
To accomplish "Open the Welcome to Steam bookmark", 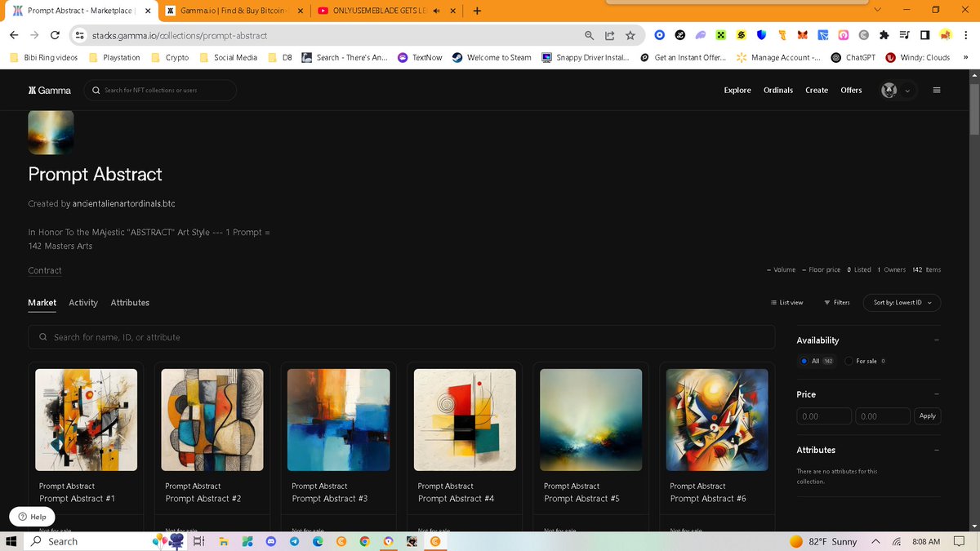I will [492, 57].
